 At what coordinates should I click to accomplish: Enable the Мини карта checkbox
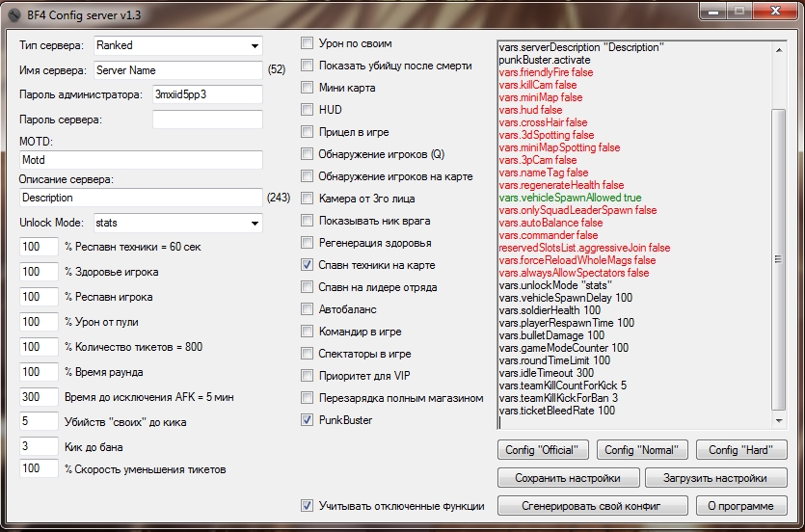coord(307,87)
